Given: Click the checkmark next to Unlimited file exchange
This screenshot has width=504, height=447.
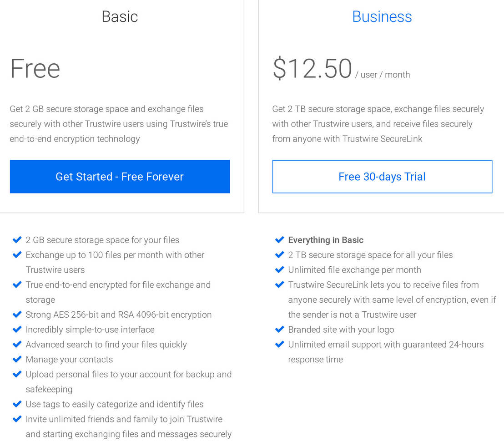Looking at the screenshot, I should tap(279, 269).
